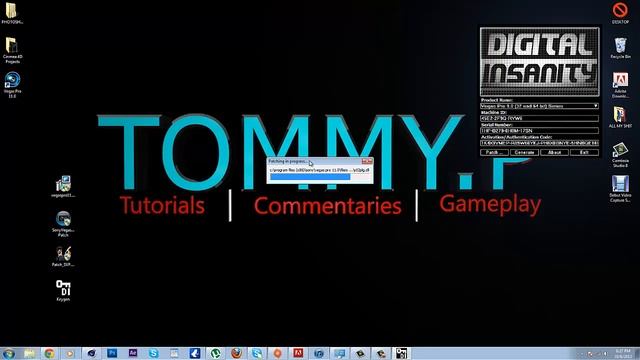Click the Patch button in keygen
The image size is (640, 360).
pyautogui.click(x=494, y=152)
